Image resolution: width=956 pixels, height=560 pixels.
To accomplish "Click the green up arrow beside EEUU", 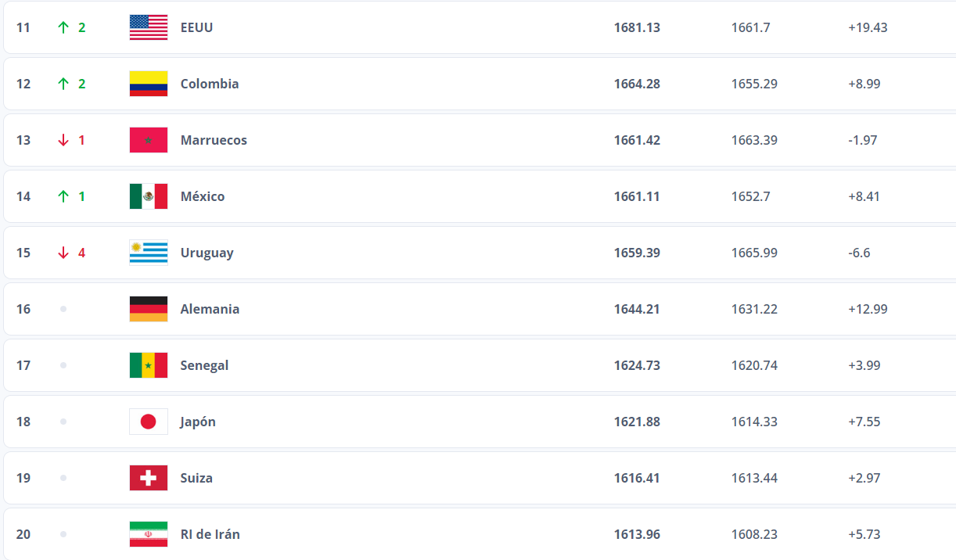I will 63,27.
